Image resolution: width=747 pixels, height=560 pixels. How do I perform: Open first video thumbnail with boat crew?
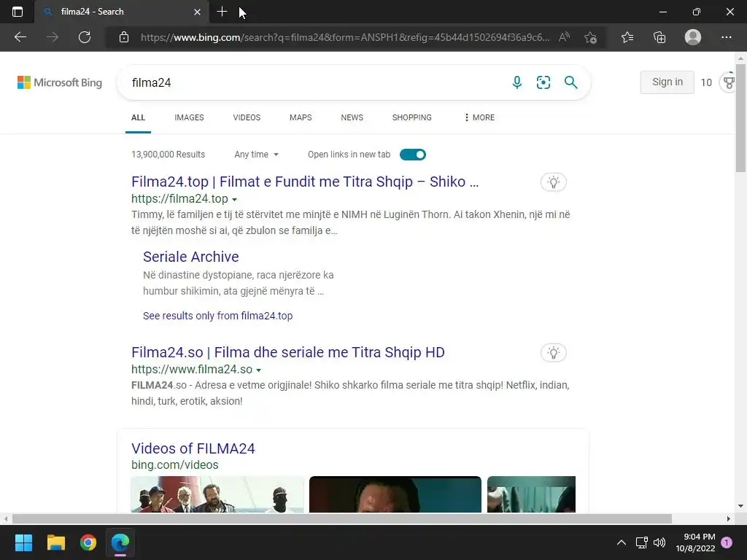pyautogui.click(x=217, y=494)
